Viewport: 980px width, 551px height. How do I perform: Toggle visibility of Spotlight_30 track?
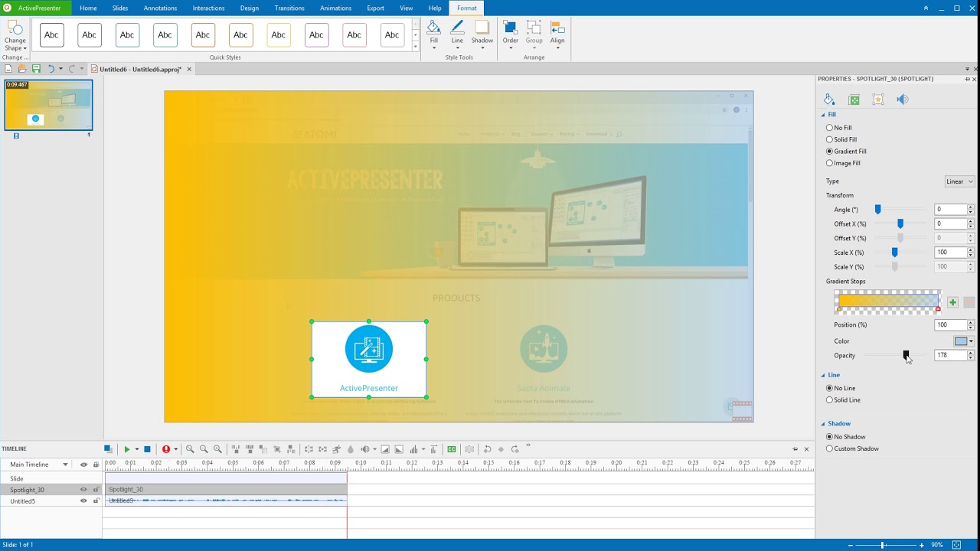tap(83, 490)
